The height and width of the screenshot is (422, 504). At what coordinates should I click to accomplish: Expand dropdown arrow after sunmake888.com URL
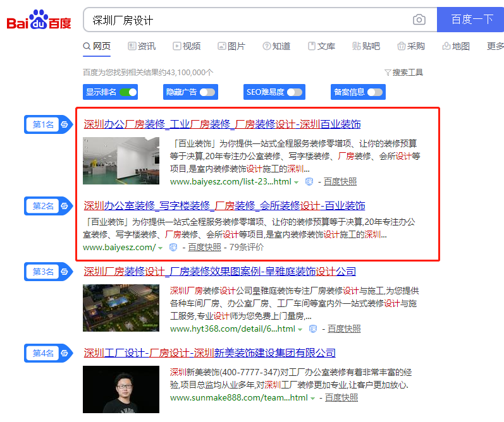(x=312, y=398)
